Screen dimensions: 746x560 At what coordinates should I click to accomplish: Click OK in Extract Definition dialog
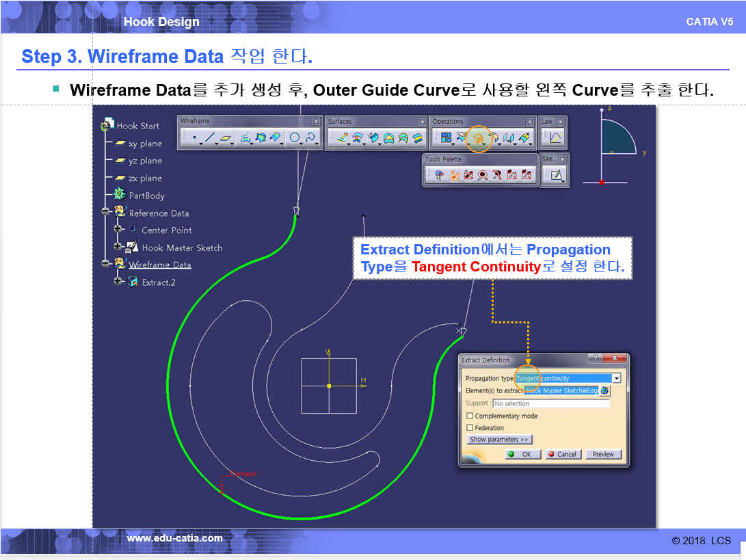pyautogui.click(x=522, y=454)
